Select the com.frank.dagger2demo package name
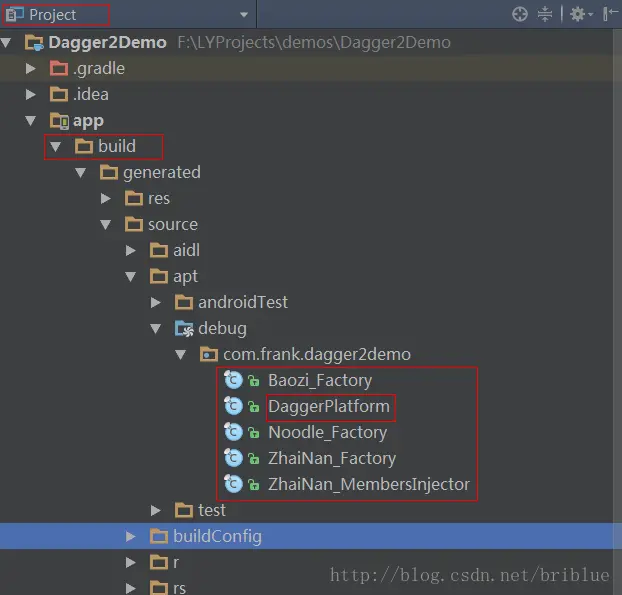Screen dimensions: 622x595 point(317,355)
